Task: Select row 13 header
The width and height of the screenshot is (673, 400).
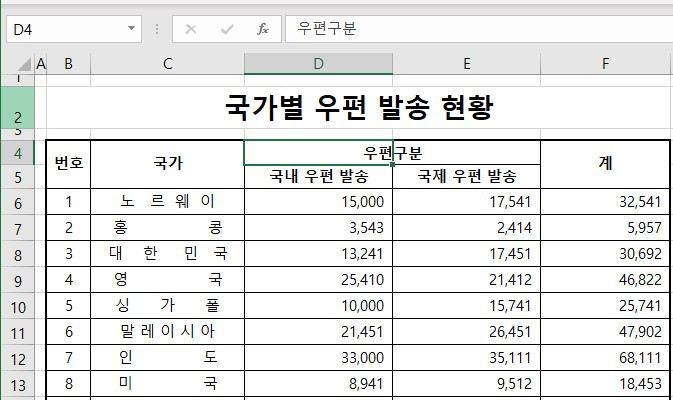Action: tap(18, 385)
